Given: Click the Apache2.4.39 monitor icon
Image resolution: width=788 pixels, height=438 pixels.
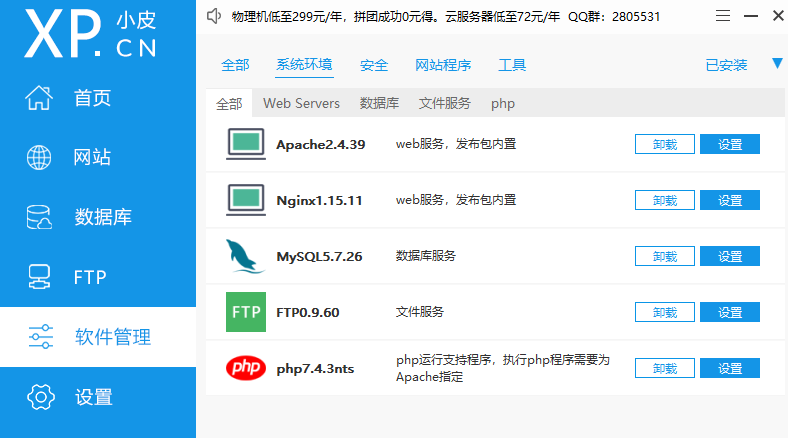Looking at the screenshot, I should (x=245, y=144).
